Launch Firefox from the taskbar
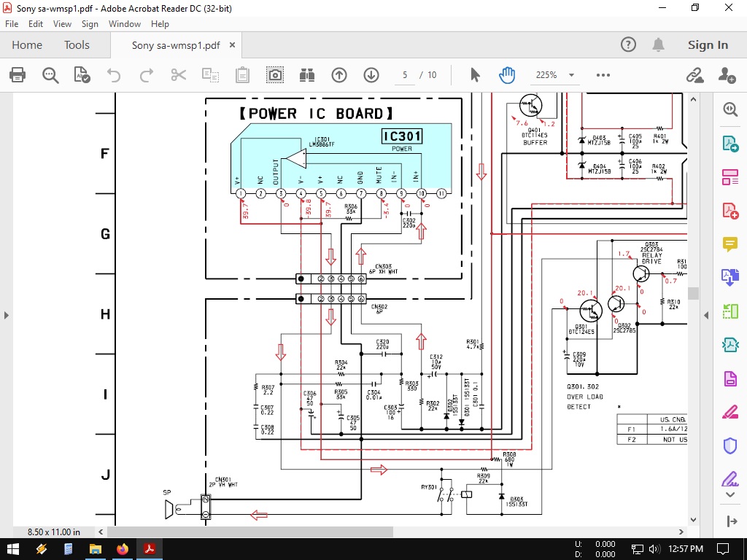747x560 pixels. 123,549
